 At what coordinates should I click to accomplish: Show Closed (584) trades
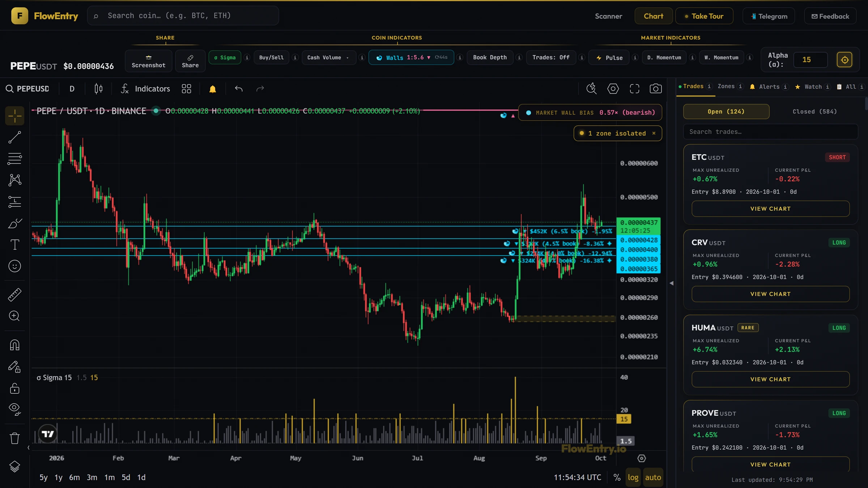[814, 111]
